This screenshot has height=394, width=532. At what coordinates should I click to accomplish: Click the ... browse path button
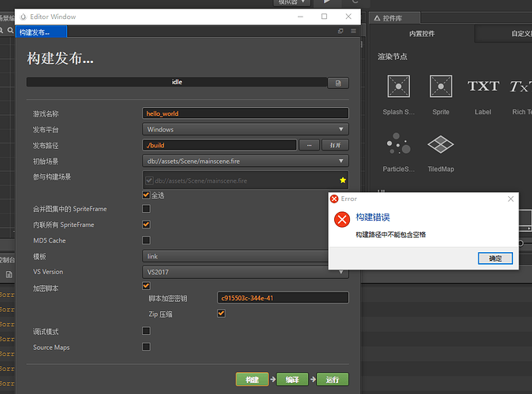coord(309,145)
